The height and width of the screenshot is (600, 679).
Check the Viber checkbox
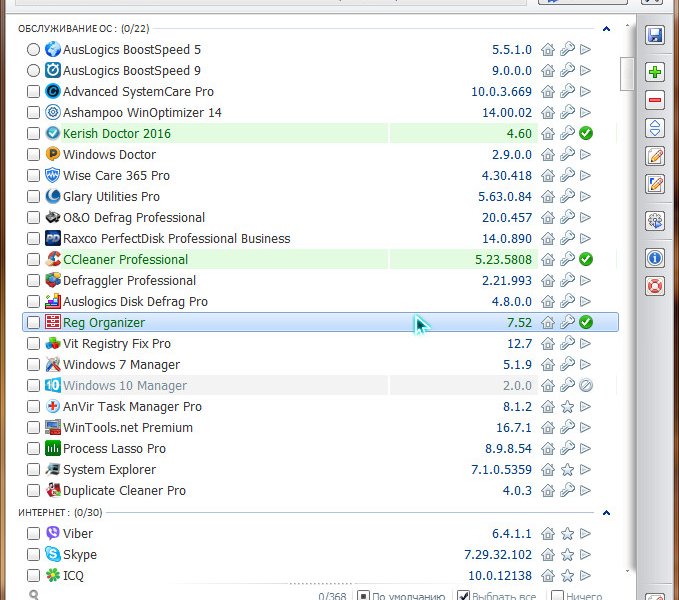coord(33,533)
